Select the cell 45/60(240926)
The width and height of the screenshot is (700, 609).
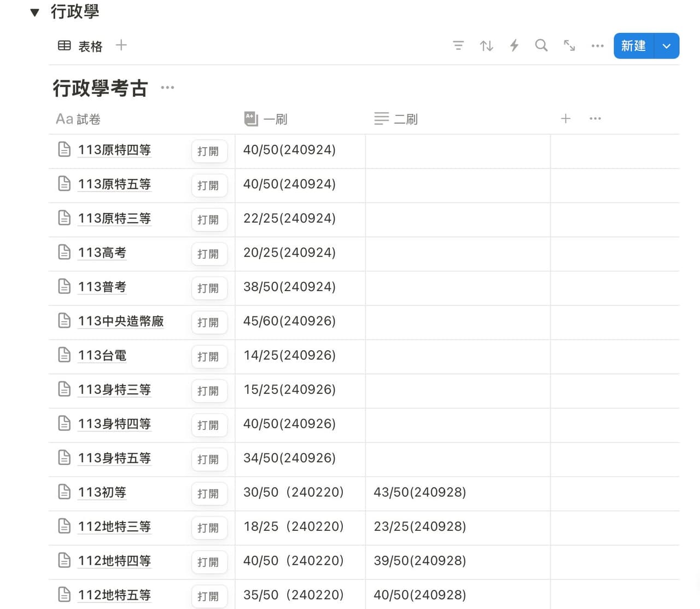(x=300, y=322)
